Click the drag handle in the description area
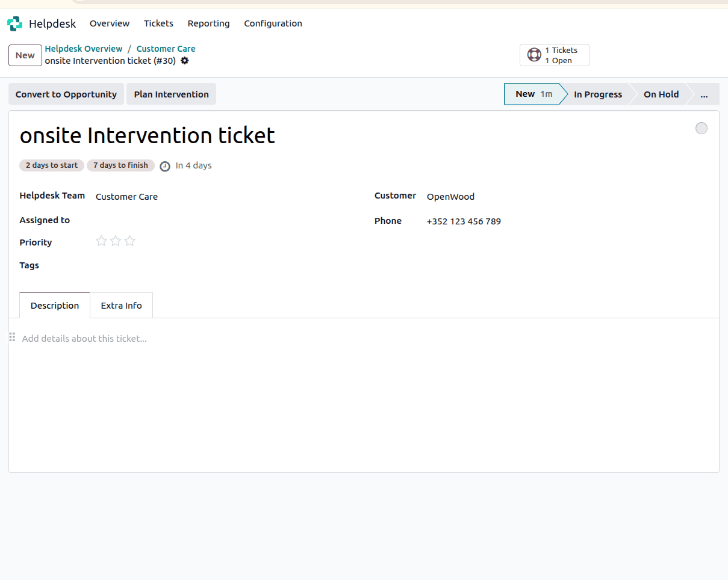 pos(12,337)
